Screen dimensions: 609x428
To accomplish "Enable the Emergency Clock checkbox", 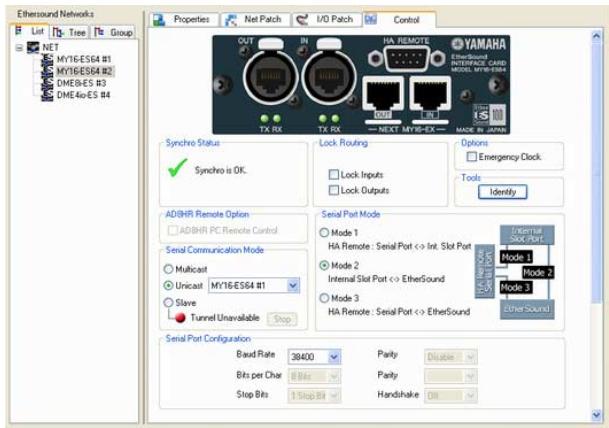I will (x=472, y=157).
